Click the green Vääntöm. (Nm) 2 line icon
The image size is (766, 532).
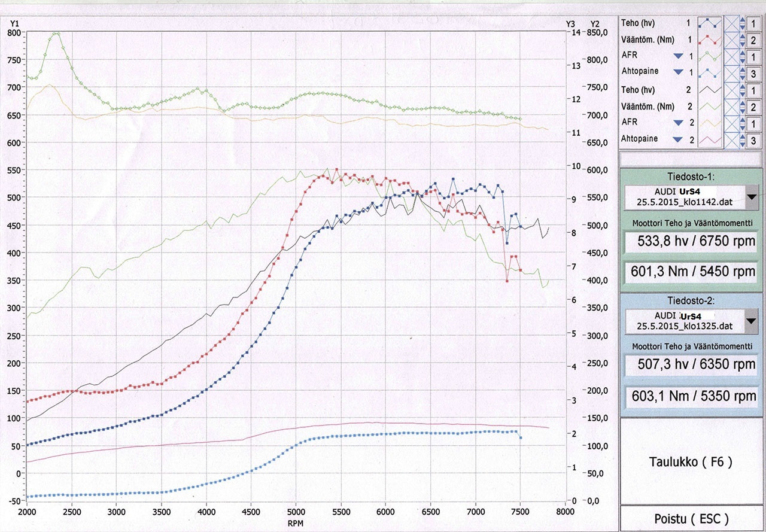tap(709, 107)
